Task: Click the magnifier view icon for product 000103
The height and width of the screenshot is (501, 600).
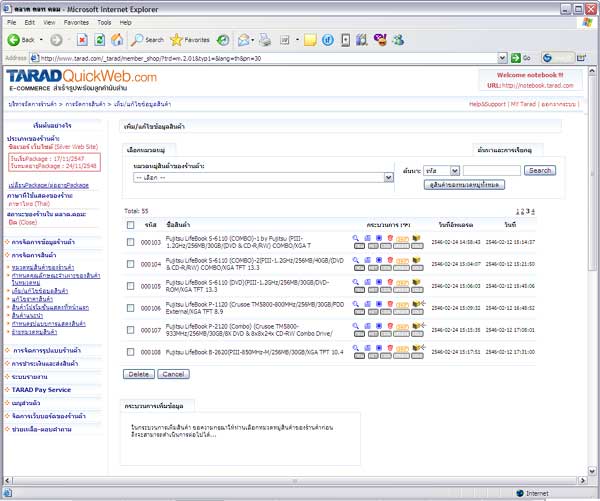Action: (355, 238)
